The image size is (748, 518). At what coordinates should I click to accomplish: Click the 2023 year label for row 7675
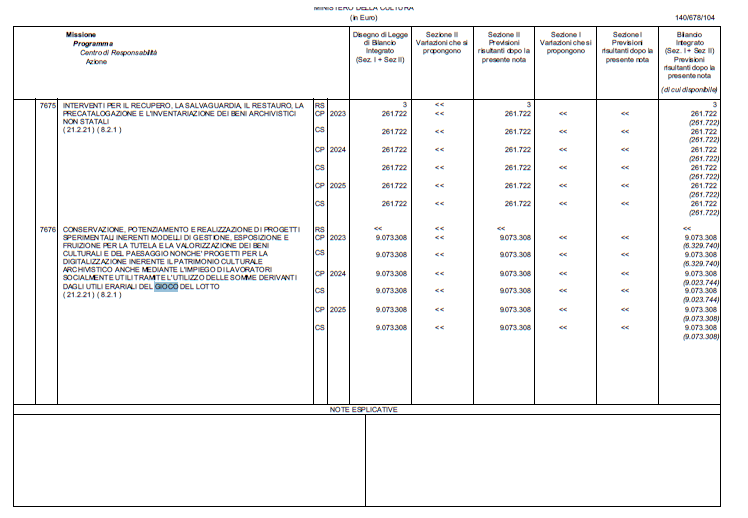point(338,114)
